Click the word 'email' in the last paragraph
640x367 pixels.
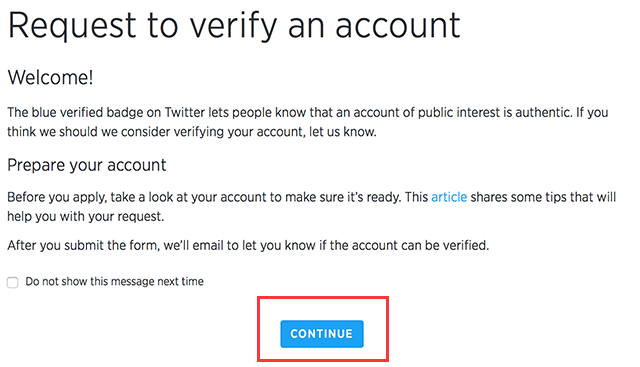point(208,245)
